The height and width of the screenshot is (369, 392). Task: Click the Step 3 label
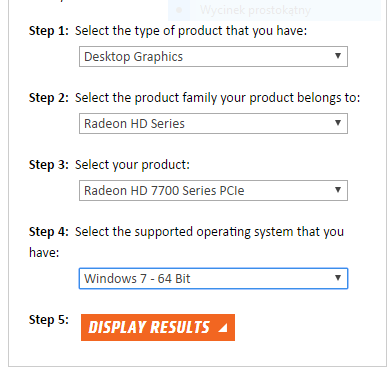(x=49, y=165)
